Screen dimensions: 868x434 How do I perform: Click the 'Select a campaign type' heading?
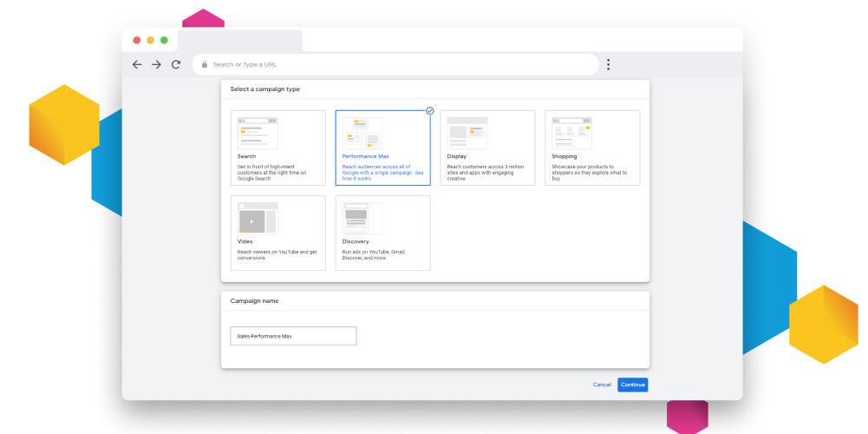click(x=265, y=89)
